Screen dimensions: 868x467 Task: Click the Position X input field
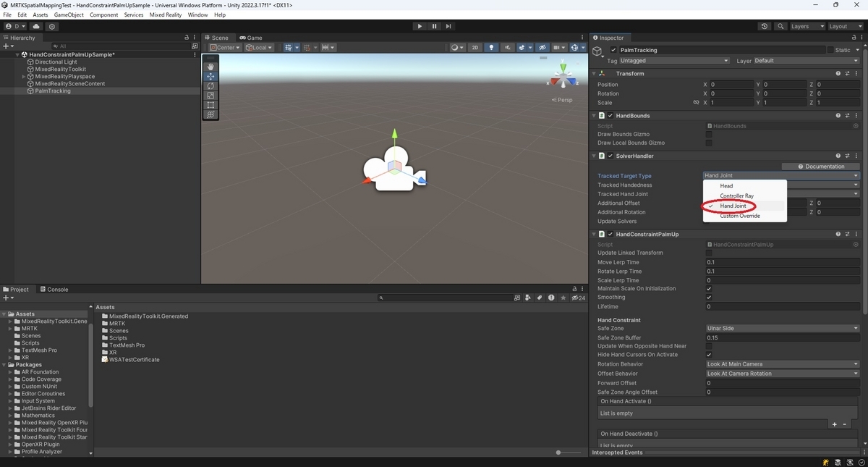pos(732,85)
